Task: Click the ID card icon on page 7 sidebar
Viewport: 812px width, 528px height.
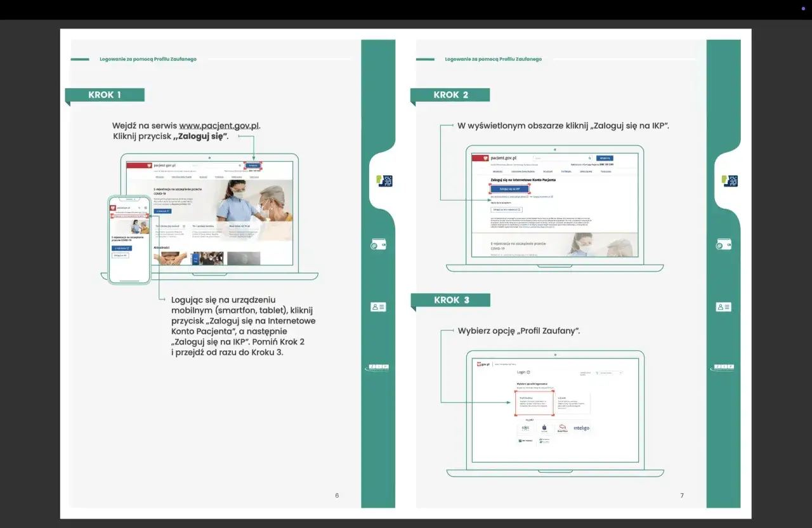Action: tap(724, 307)
